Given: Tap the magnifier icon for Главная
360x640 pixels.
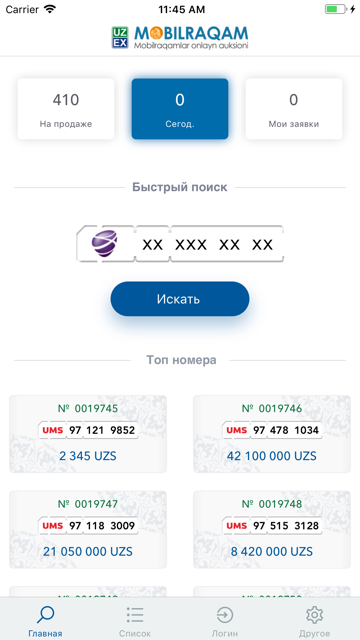Looking at the screenshot, I should tap(45, 614).
